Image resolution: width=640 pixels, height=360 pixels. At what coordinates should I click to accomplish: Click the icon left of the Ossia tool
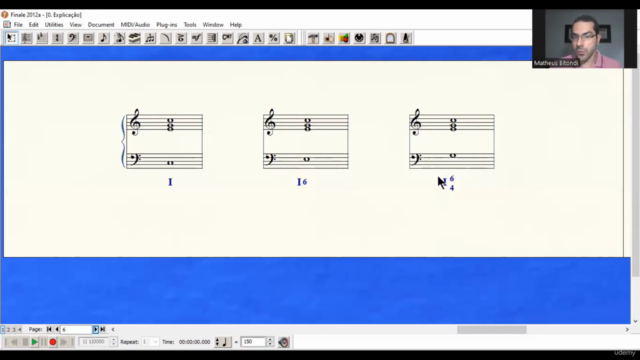(375, 38)
